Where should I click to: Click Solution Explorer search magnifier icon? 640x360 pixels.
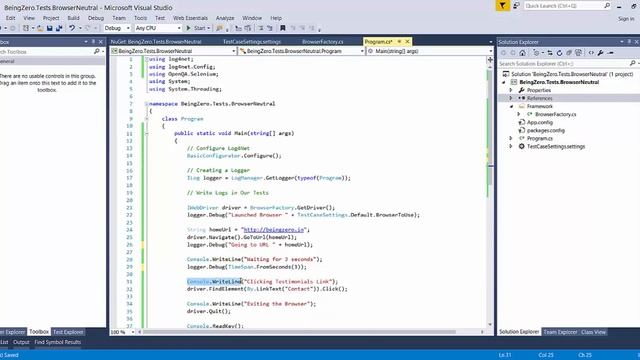[632, 63]
